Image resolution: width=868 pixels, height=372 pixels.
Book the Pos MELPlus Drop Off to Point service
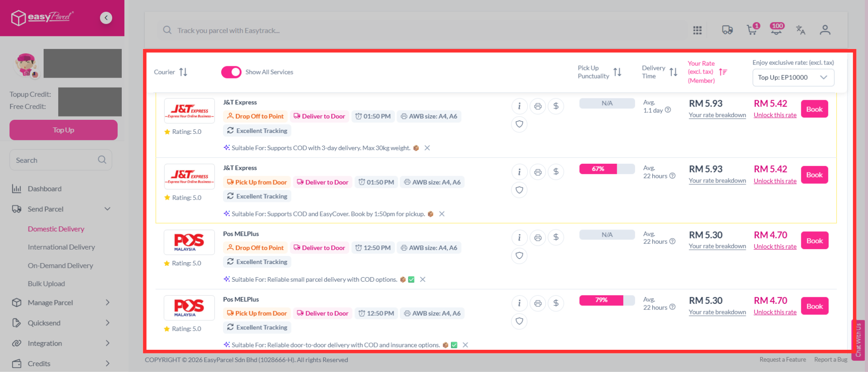tap(814, 240)
